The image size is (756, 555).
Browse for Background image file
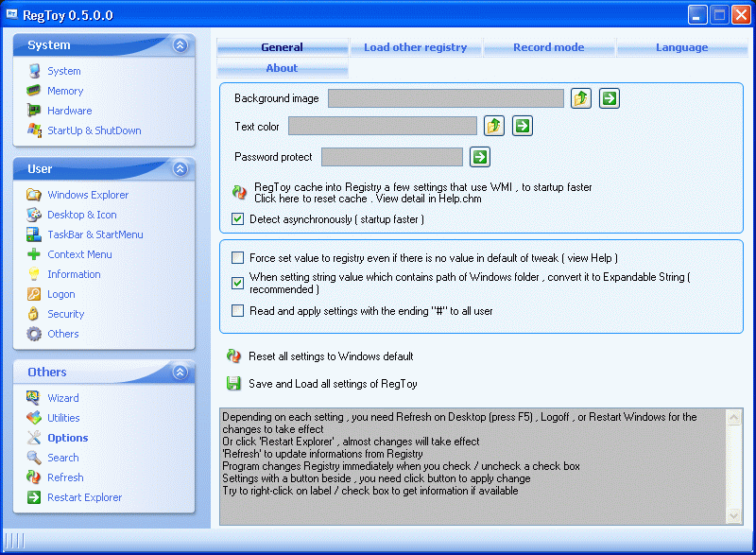[x=581, y=98]
